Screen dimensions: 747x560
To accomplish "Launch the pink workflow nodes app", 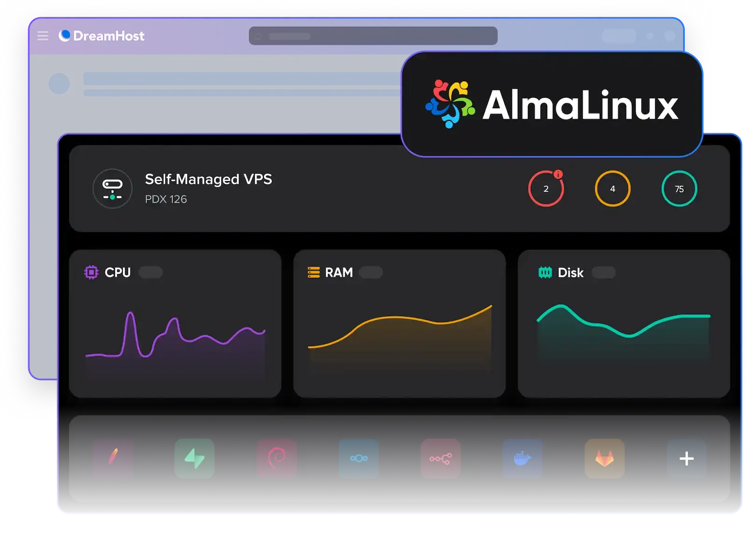I will (440, 458).
